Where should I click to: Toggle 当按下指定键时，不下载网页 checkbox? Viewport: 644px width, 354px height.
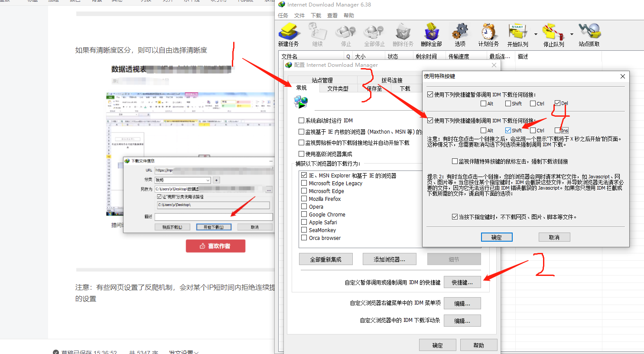click(x=455, y=216)
